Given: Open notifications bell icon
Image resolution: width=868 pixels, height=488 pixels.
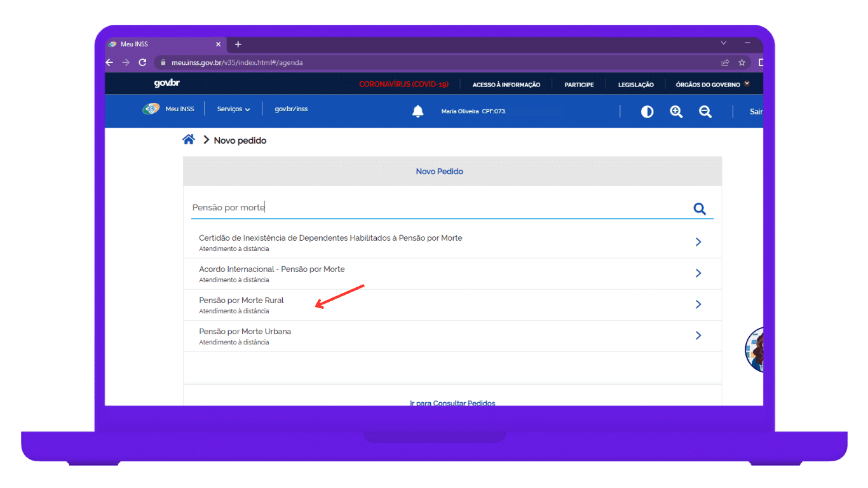Looking at the screenshot, I should pos(417,112).
